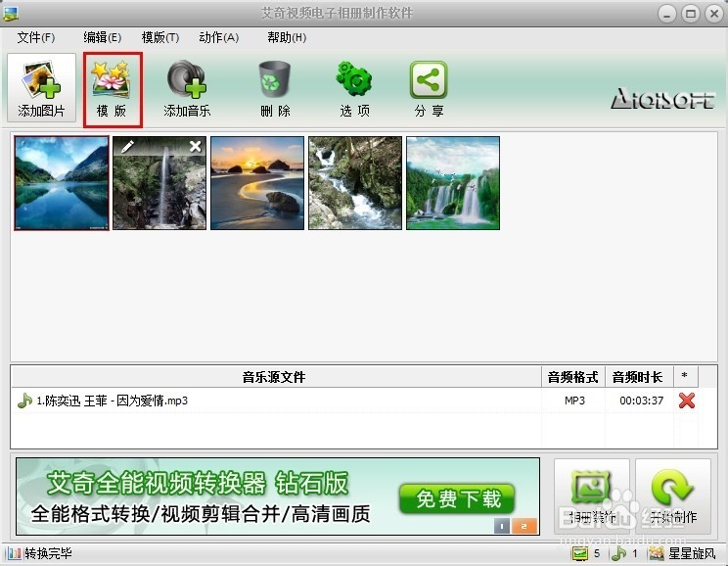The height and width of the screenshot is (566, 728).
Task: Minimize the window
Action: (666, 15)
